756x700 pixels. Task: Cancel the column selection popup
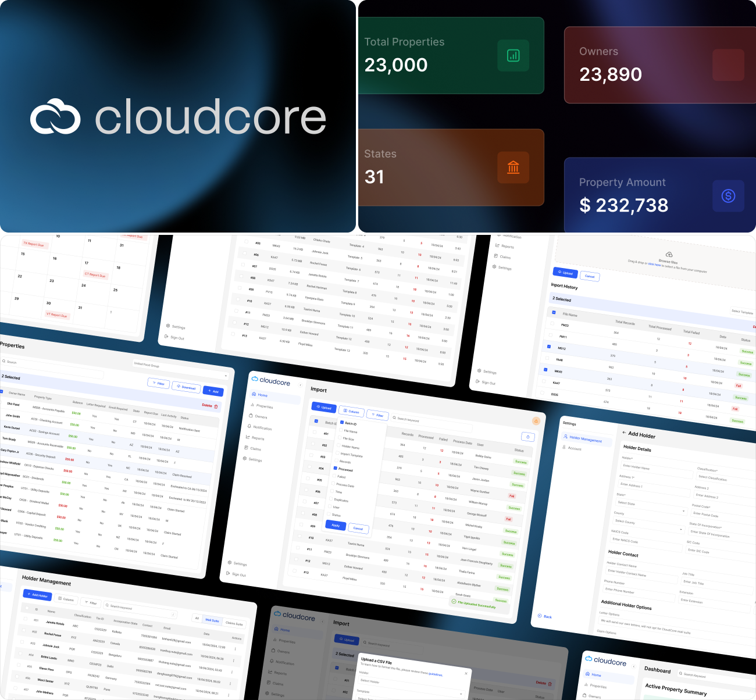coord(358,528)
